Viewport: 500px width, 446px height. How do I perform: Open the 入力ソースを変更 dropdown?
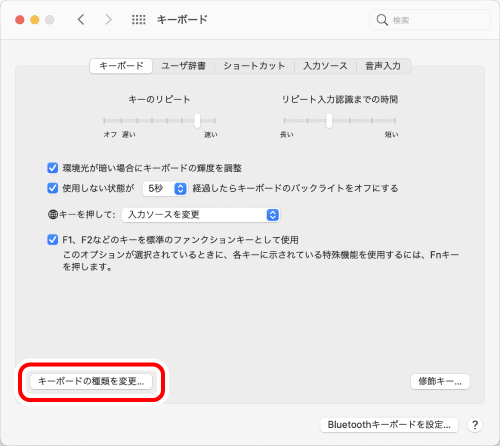click(x=201, y=215)
